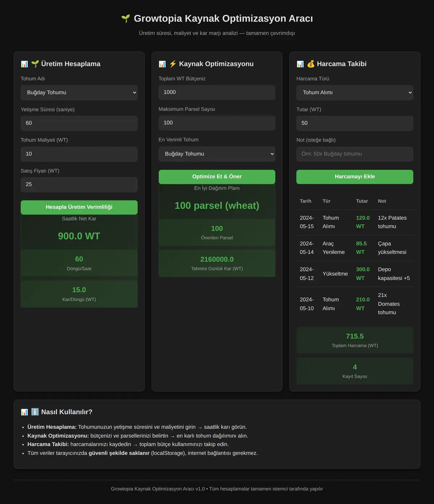Viewport: 434px width, 504px height.
Task: Click the 900.0 WT hourly profit value
Action: point(79,236)
